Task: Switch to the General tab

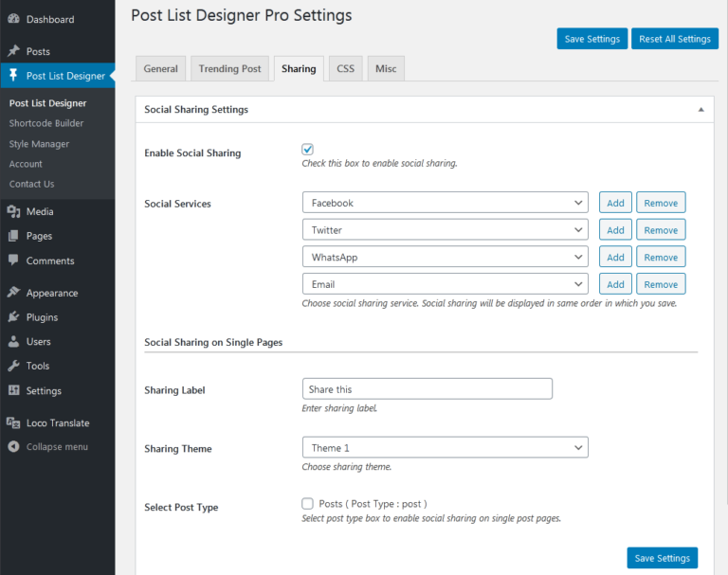Action: pos(160,69)
